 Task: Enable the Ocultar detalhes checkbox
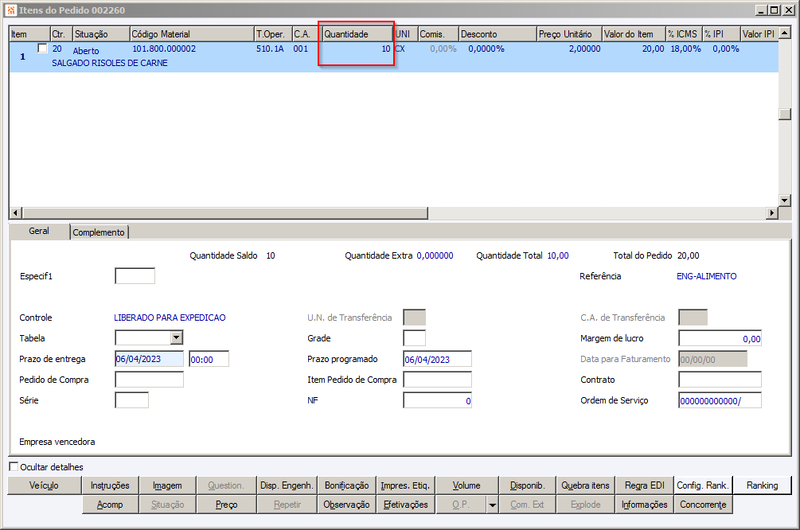point(14,467)
